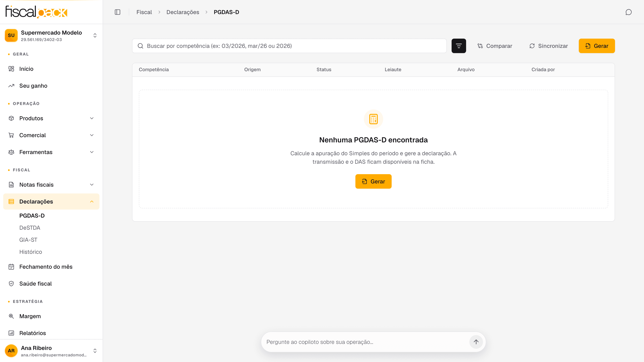644x362 pixels.
Task: Focus the competência search field
Action: click(x=289, y=46)
